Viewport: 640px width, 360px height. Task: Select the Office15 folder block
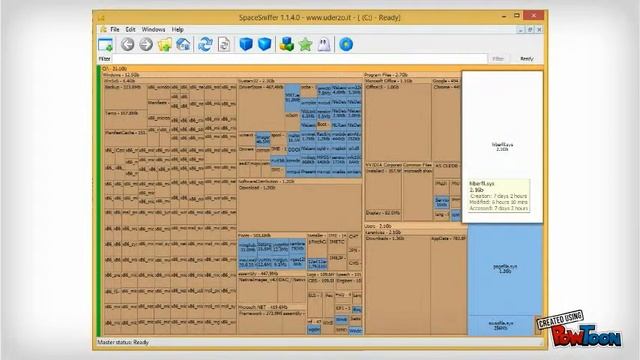tap(398, 122)
